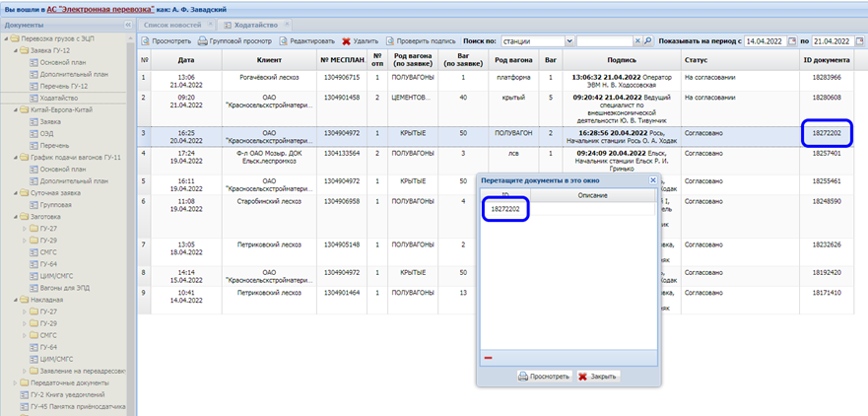Collapse the Китай-Европа-Китай folder arrow
Image resolution: width=868 pixels, height=416 pixels.
point(15,109)
